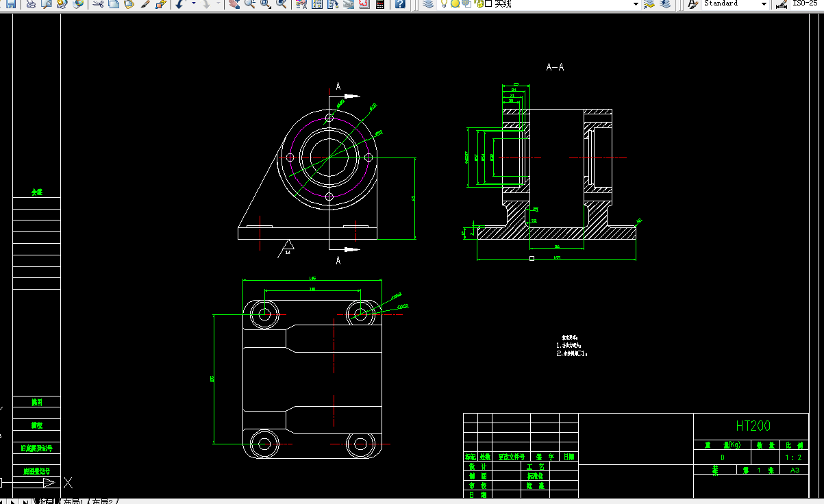Open the QuickCalc calculator icon

click(379, 4)
